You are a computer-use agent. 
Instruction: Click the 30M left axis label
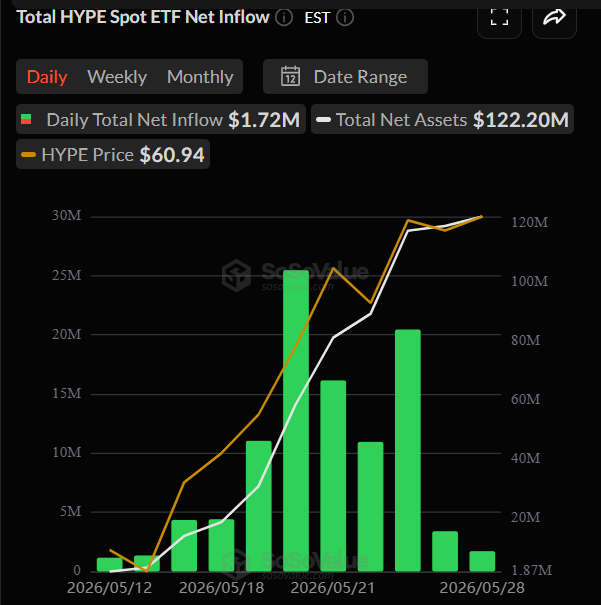click(x=67, y=215)
